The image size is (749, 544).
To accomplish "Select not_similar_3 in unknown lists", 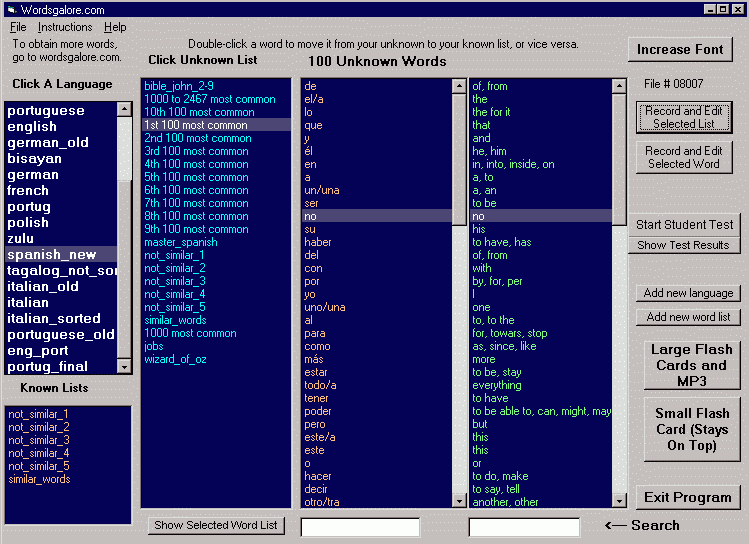I will (216, 281).
